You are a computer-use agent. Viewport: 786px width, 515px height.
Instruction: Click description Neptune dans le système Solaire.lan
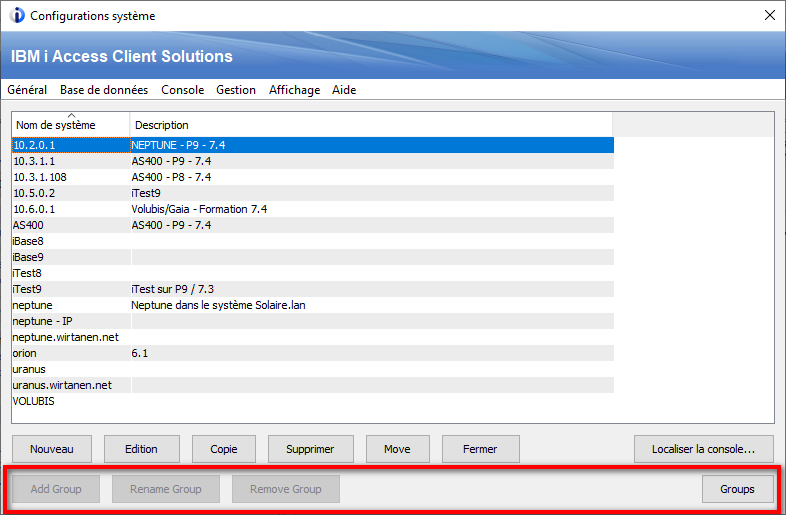[x=218, y=305]
